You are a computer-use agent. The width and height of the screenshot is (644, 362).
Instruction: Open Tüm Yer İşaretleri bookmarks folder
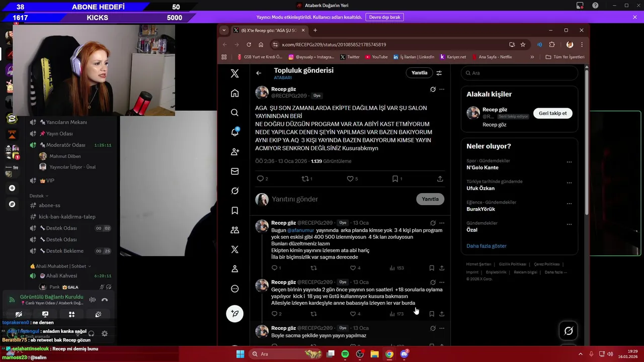coord(565,57)
